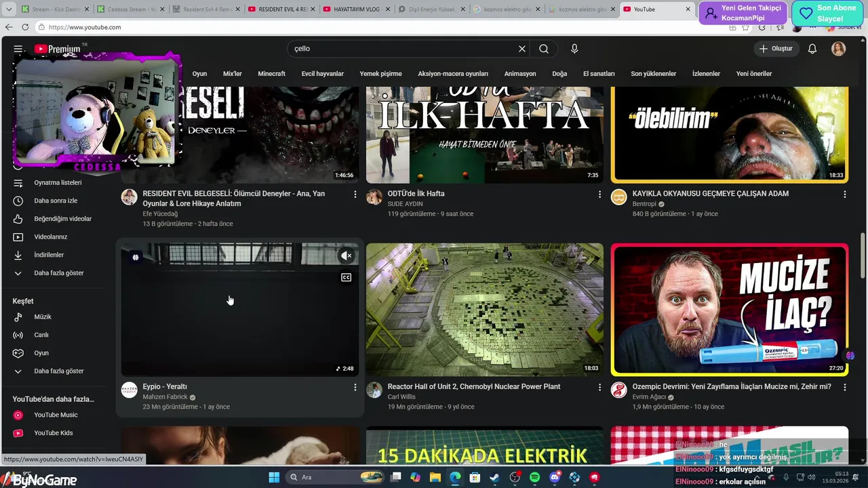
Task: Open the account avatar menu
Action: [839, 49]
